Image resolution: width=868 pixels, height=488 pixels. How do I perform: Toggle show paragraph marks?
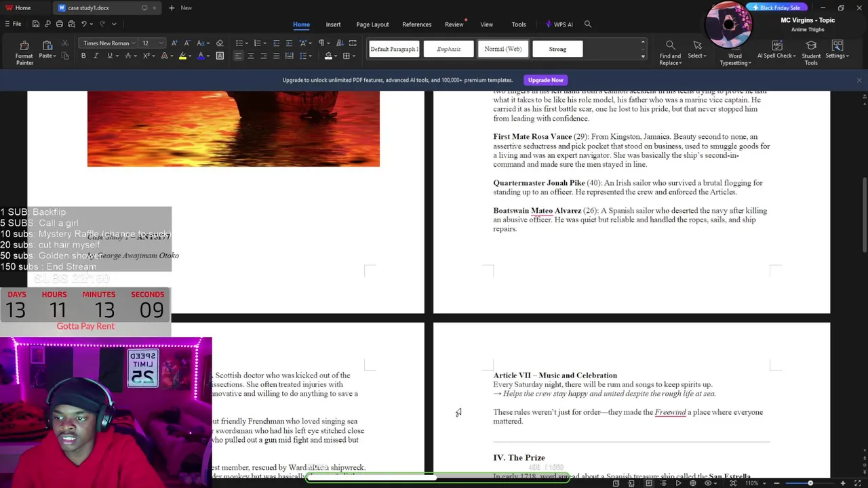[x=321, y=43]
